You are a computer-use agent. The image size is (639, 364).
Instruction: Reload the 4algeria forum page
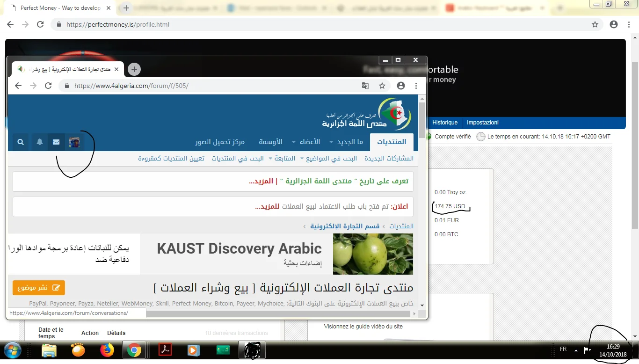click(48, 86)
